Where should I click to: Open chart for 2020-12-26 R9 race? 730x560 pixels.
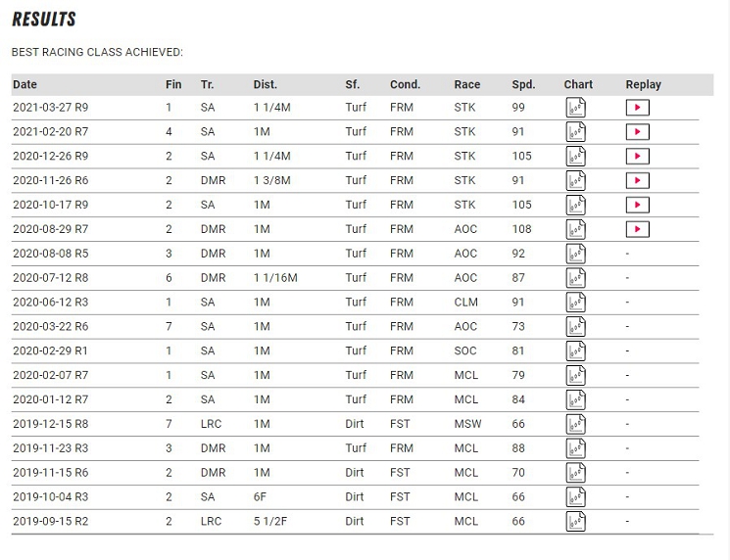tap(575, 157)
